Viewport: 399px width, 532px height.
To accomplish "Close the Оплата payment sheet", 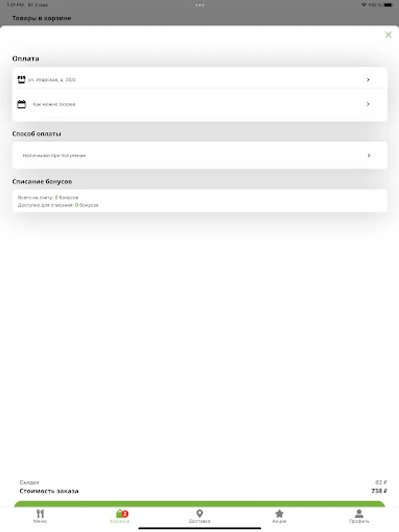I will (388, 35).
